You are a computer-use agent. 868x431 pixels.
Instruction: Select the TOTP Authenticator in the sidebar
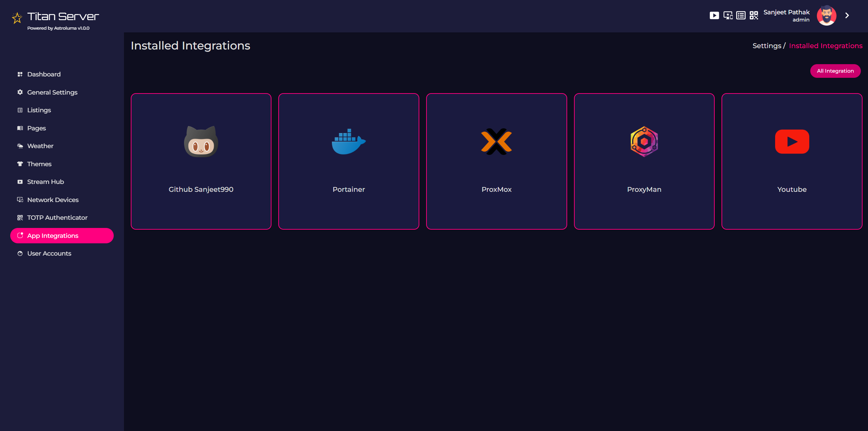click(x=57, y=217)
